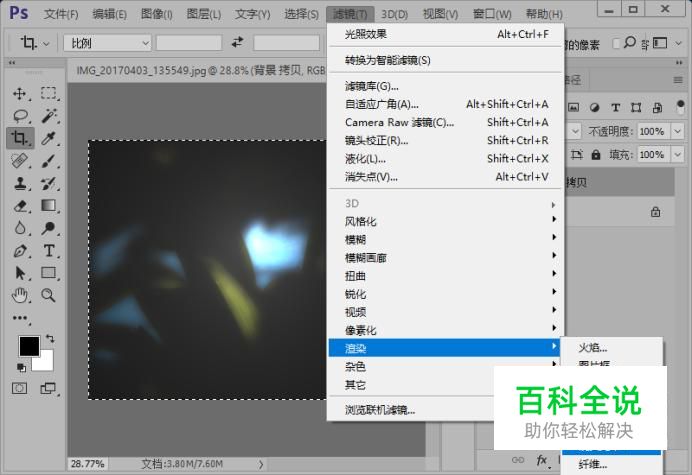Open the 图像(I) menu
692x475 pixels.
tap(156, 14)
